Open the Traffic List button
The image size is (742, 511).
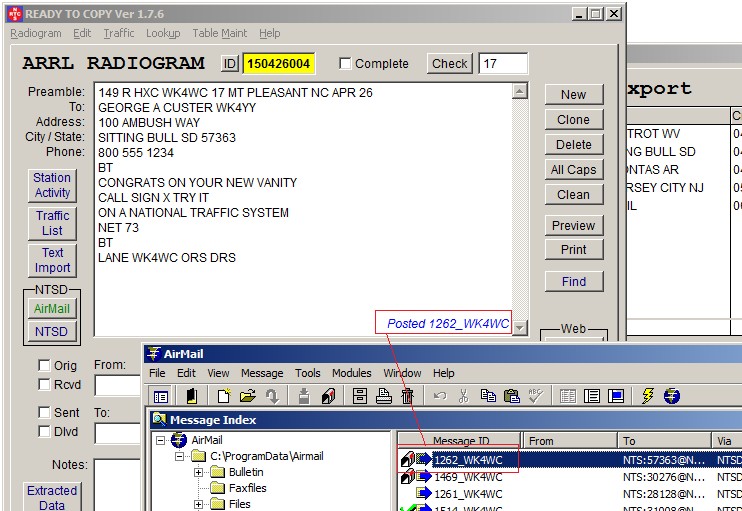coord(52,223)
